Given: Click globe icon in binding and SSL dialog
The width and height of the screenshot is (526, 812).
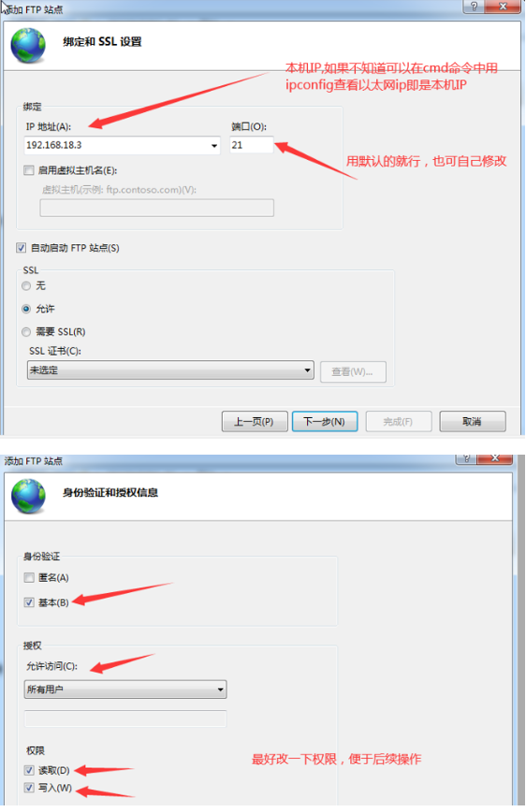Looking at the screenshot, I should coord(28,46).
